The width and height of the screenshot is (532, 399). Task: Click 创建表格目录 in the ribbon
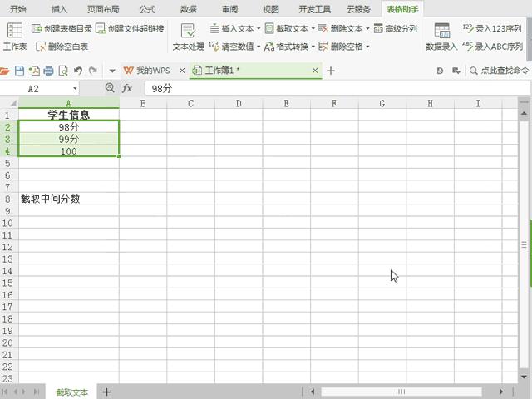click(62, 28)
